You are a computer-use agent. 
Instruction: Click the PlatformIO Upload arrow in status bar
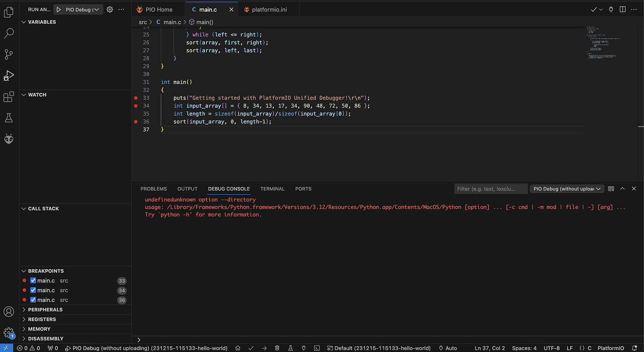pos(264,348)
